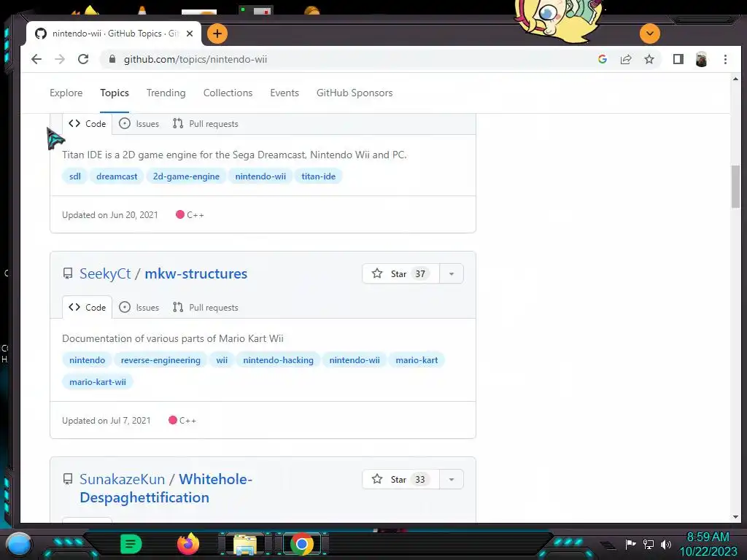Open Whitehole-Despaghettification repository link
This screenshot has height=560, width=747.
tap(166, 488)
